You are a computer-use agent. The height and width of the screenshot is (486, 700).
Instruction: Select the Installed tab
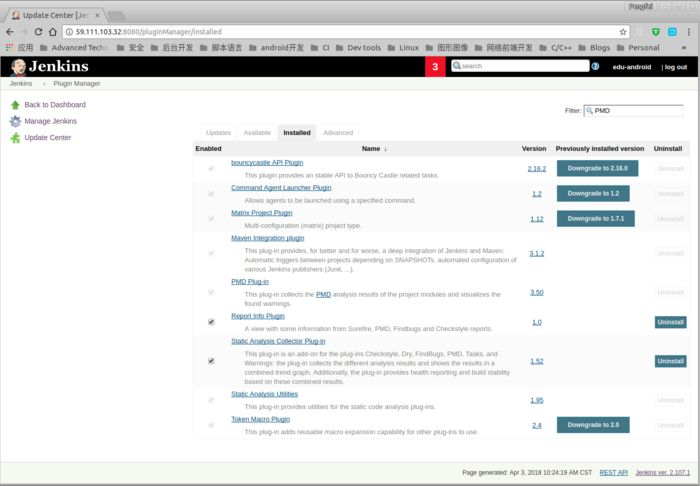(297, 133)
